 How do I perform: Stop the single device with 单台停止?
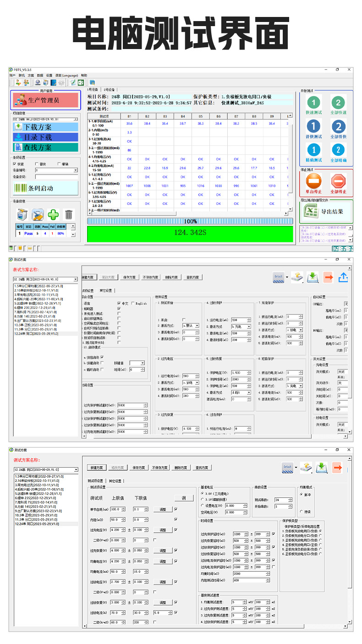313,180
